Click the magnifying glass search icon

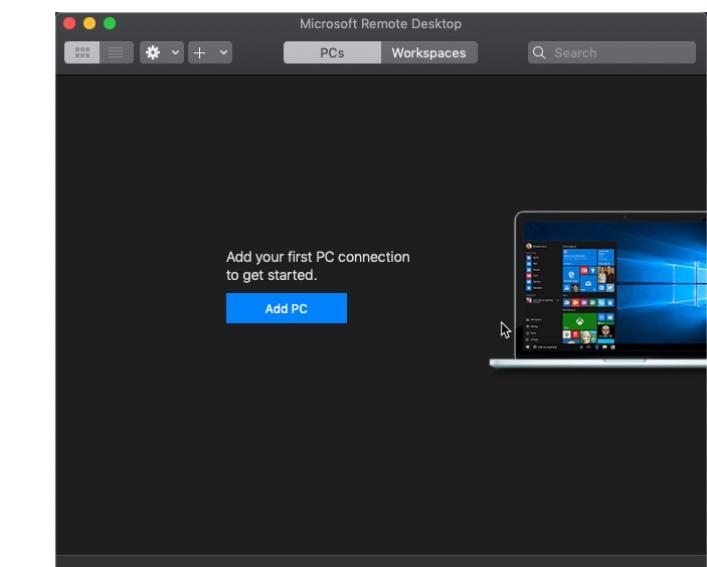coord(539,53)
